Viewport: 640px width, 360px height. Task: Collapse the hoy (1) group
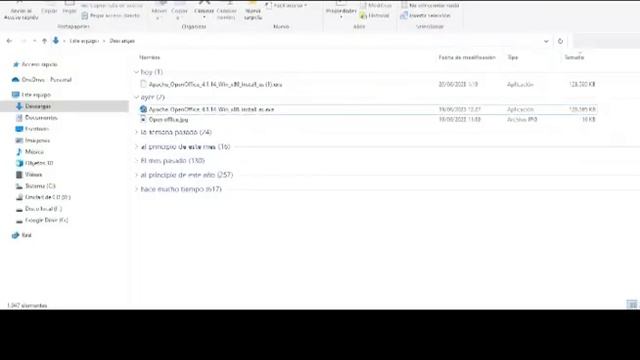point(136,72)
